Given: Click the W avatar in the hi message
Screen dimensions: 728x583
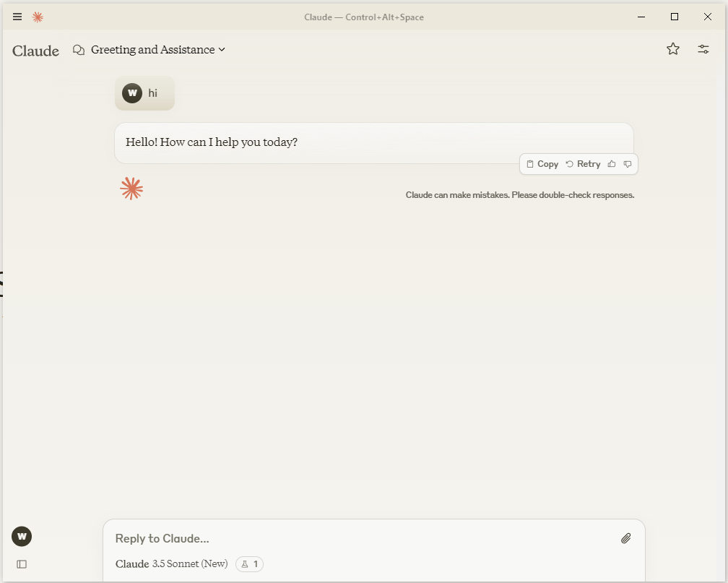Looking at the screenshot, I should 132,93.
